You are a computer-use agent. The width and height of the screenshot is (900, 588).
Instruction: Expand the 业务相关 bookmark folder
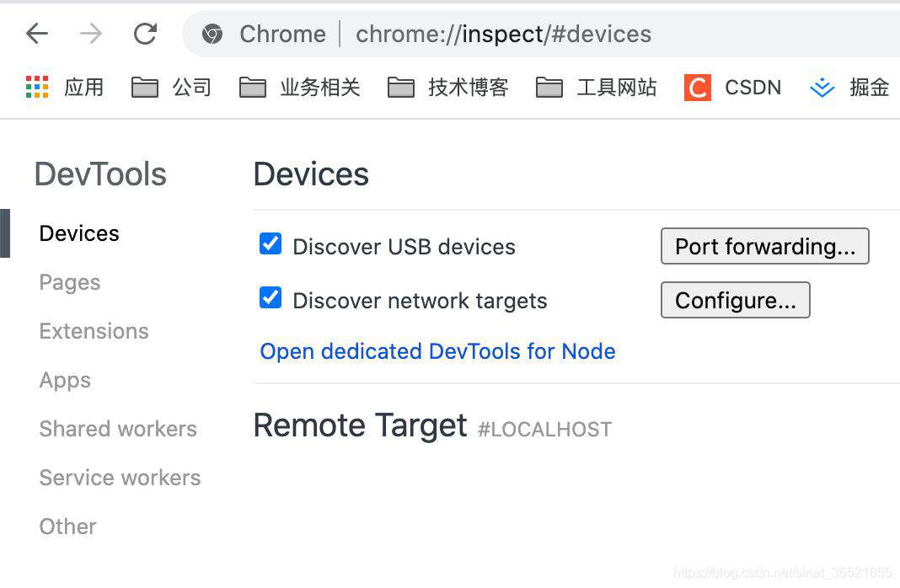click(x=300, y=88)
